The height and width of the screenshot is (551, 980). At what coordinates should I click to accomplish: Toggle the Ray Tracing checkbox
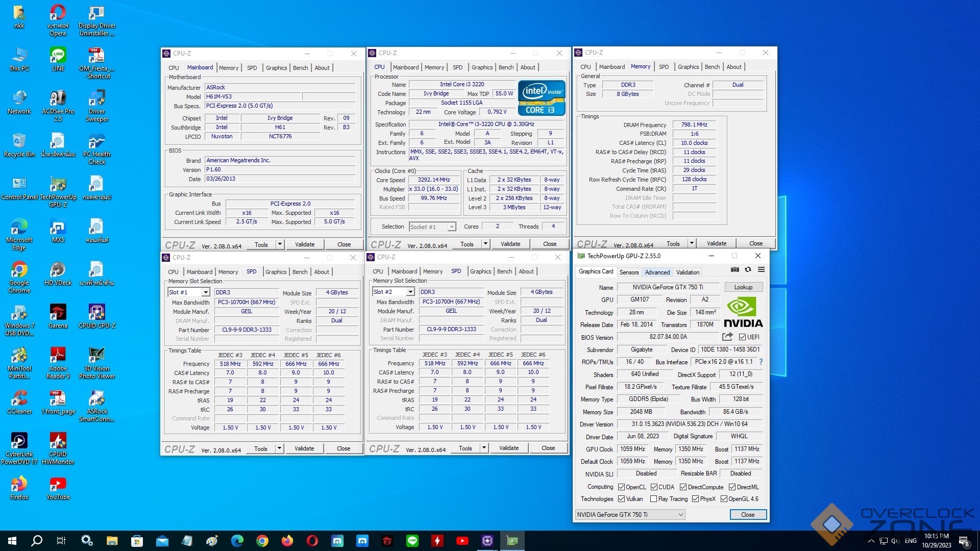click(x=653, y=499)
